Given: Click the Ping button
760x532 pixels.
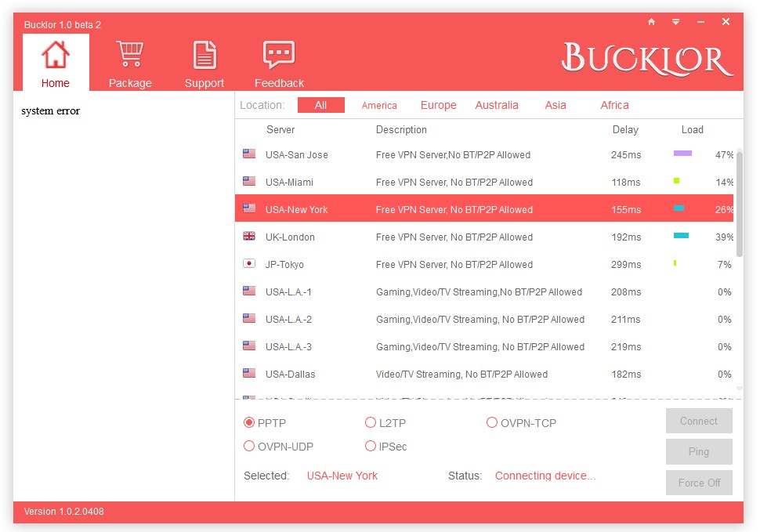Looking at the screenshot, I should pyautogui.click(x=699, y=451).
